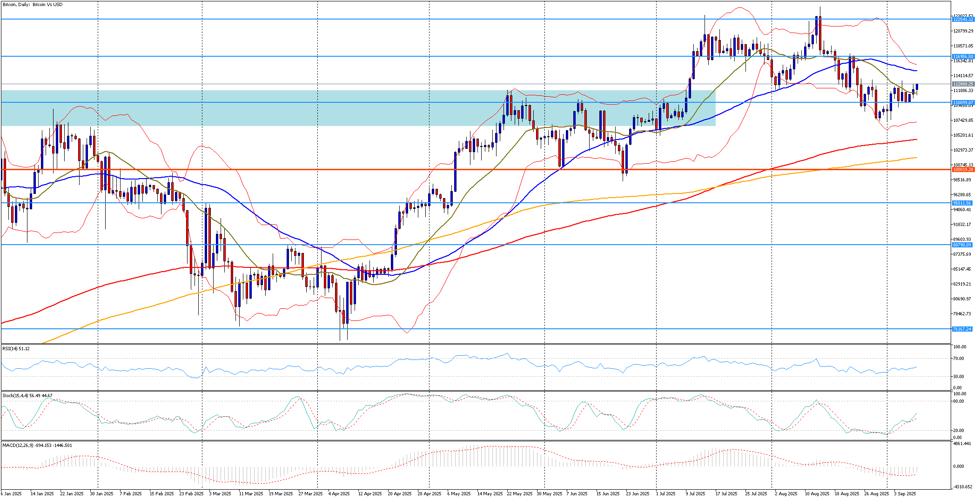Screen dimensions: 980x499
Task: Click the 80690.97 price axis label
Action: pyautogui.click(x=963, y=299)
